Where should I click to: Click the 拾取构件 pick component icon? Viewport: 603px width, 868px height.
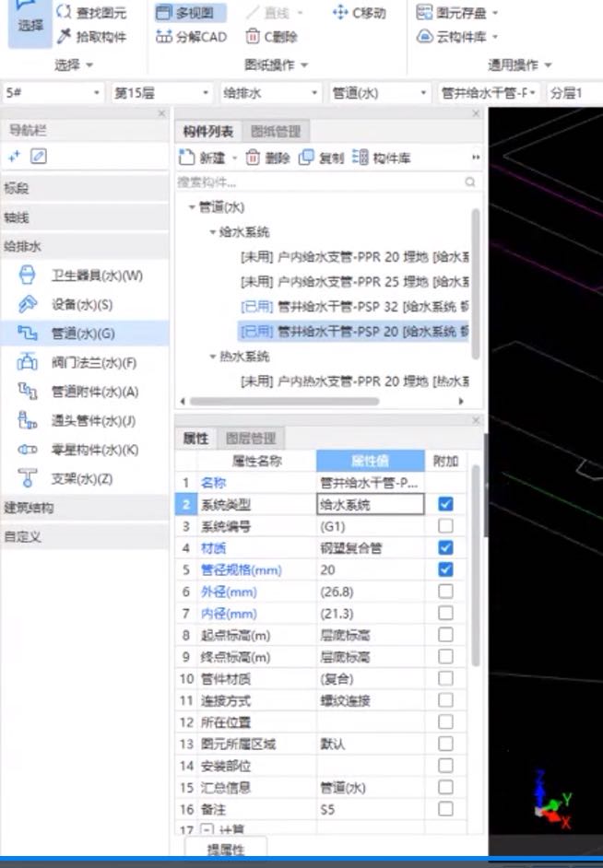65,37
